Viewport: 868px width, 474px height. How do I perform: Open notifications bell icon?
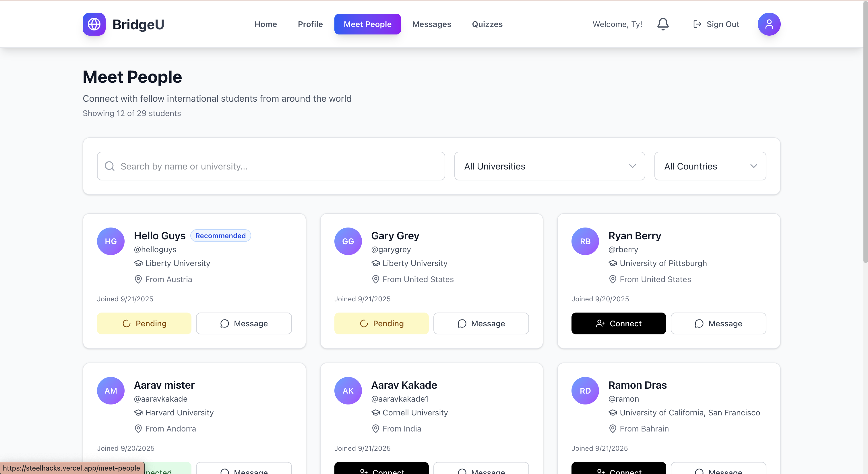coord(663,24)
